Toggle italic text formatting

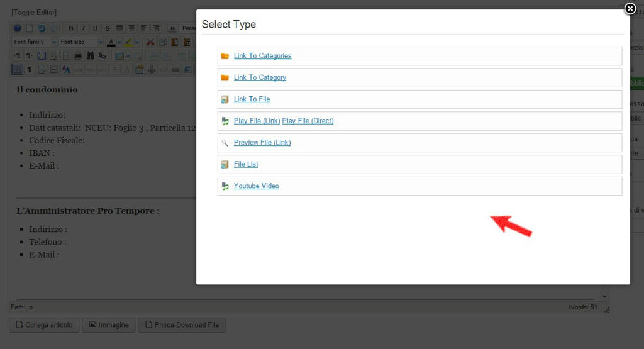83,28
